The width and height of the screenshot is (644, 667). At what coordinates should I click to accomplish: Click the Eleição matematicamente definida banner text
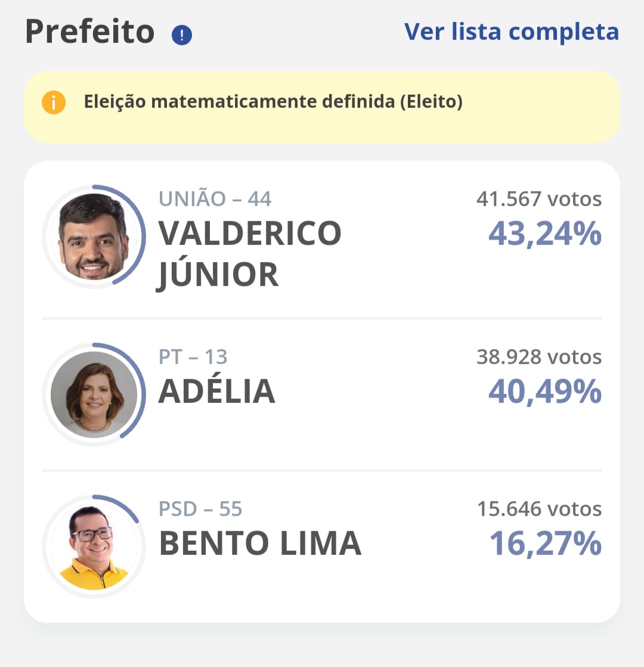pos(273,102)
